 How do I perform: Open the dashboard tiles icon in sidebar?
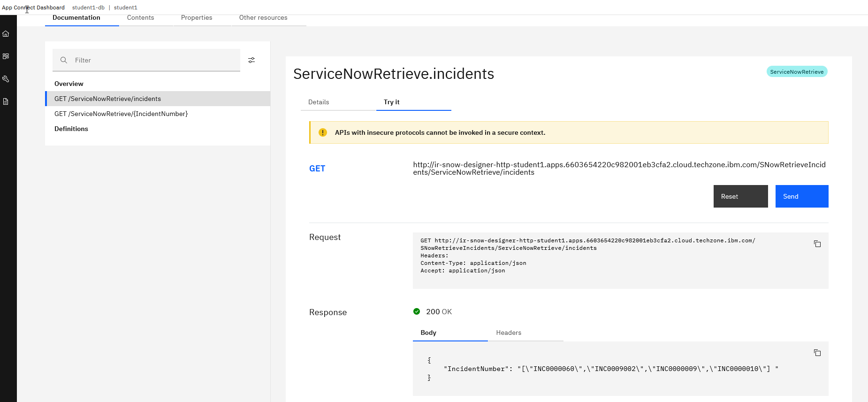[6, 56]
